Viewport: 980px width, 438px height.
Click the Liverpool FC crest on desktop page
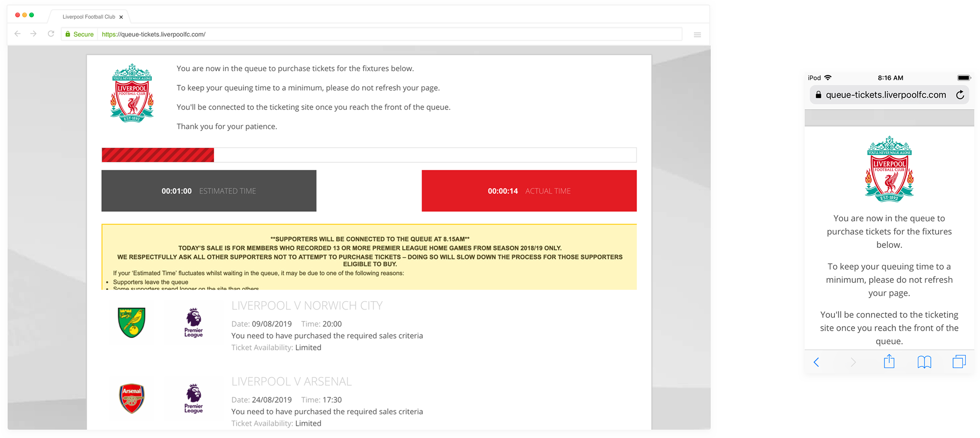[x=132, y=93]
